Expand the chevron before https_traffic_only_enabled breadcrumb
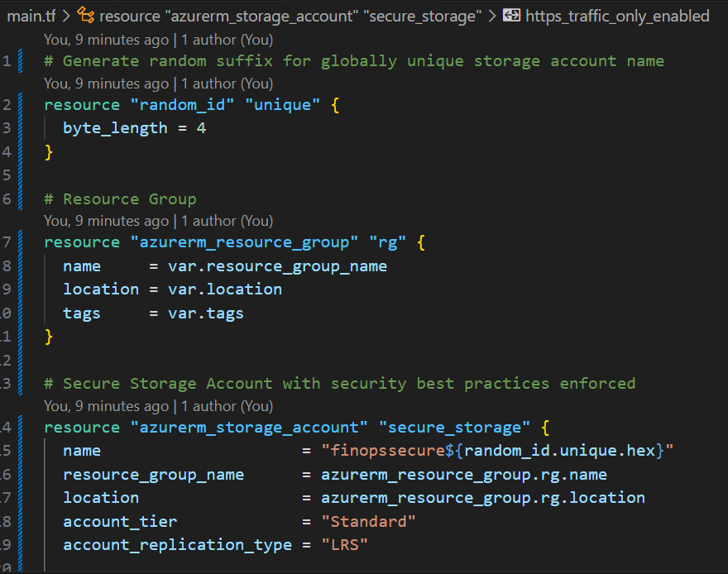 pyautogui.click(x=493, y=16)
